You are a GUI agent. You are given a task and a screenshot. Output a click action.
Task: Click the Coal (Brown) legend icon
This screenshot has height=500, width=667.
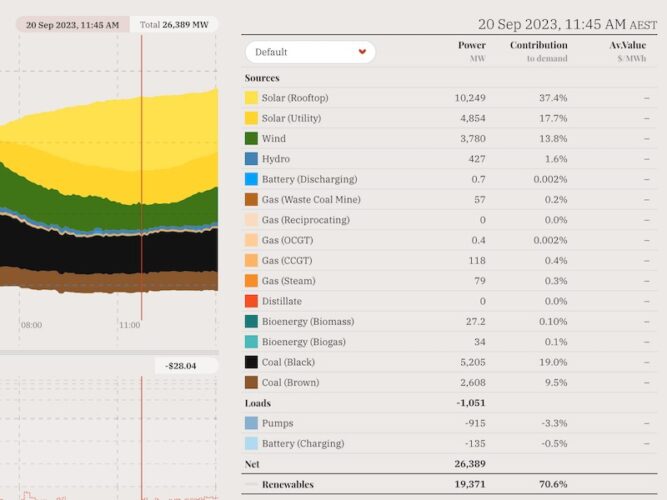click(x=252, y=382)
